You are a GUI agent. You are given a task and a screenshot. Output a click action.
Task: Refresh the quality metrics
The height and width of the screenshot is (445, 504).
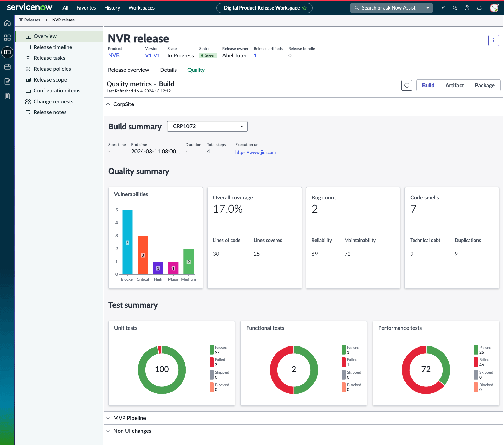[x=407, y=85]
